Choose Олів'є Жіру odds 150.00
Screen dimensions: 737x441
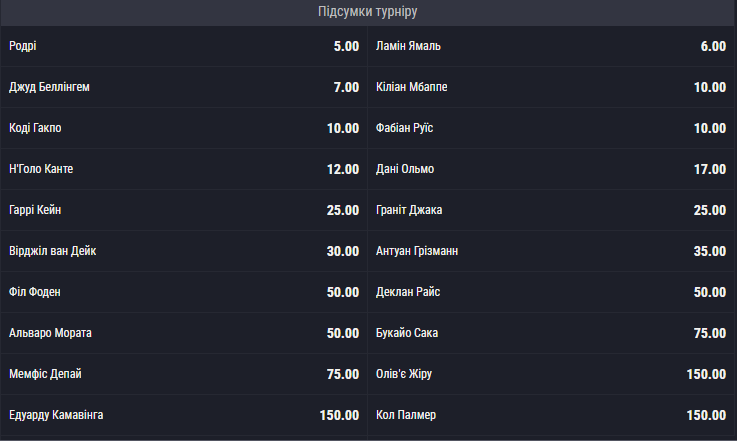551,373
